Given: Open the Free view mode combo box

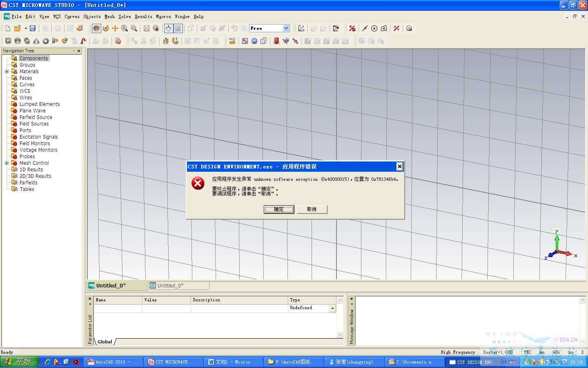Looking at the screenshot, I should point(269,28).
